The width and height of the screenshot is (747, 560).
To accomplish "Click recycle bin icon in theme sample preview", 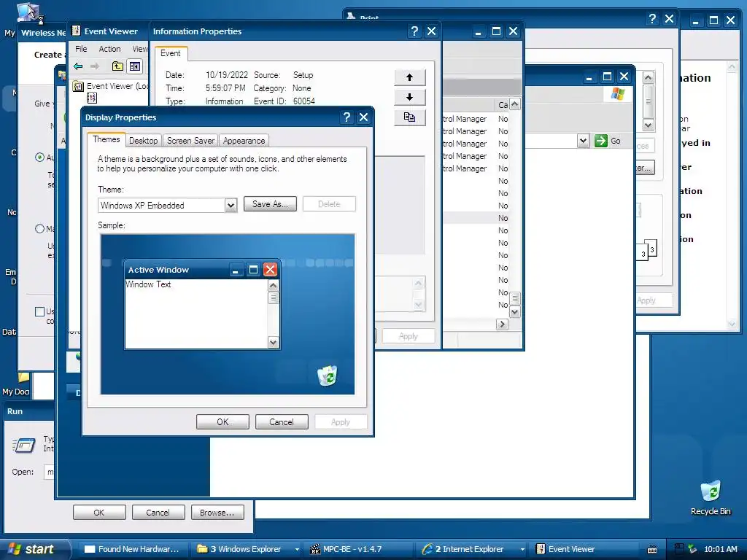I will tap(328, 376).
